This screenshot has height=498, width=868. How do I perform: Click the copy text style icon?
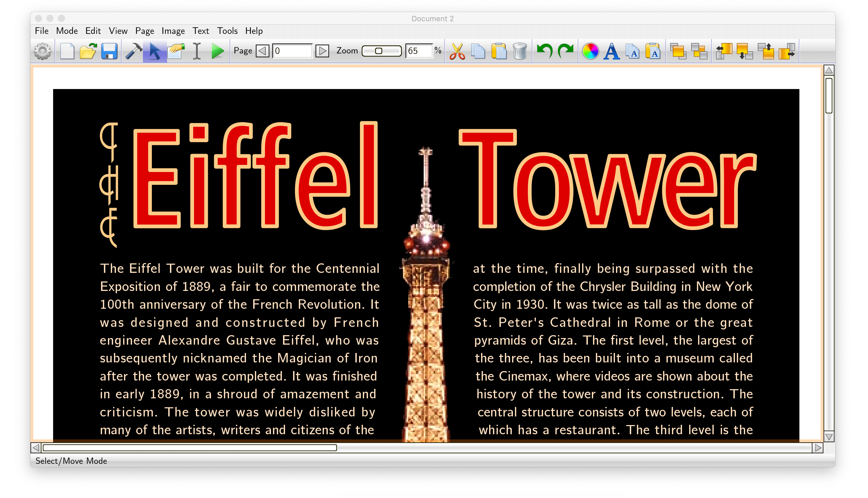[633, 51]
